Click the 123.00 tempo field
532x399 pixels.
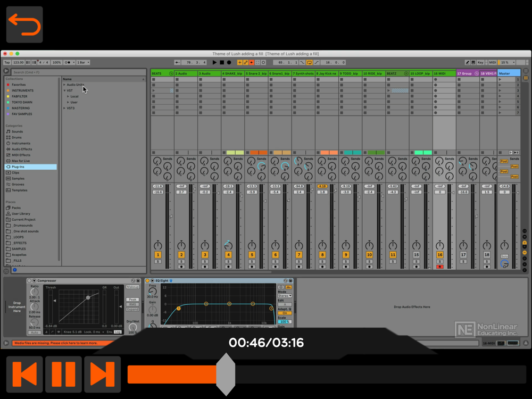(18, 62)
